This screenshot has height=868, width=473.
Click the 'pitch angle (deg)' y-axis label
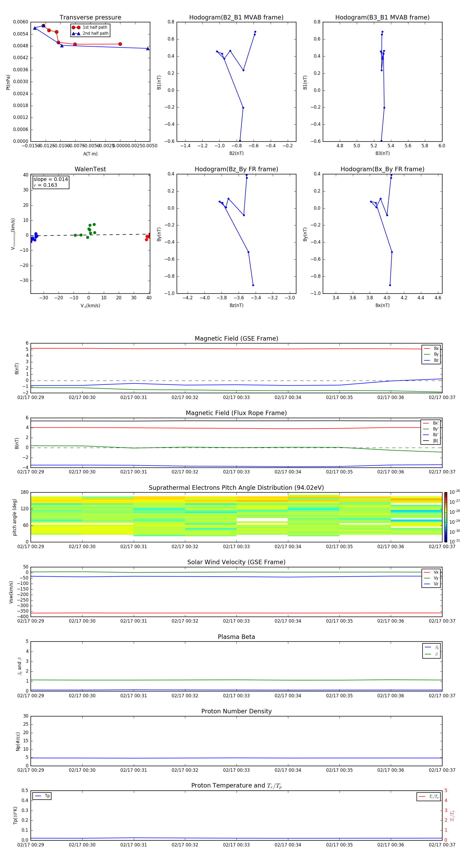14,518
